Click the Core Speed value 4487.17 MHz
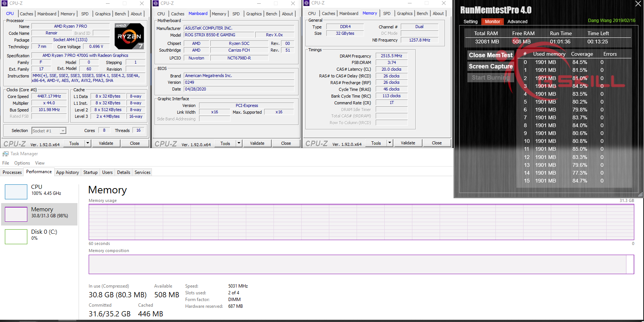The width and height of the screenshot is (644, 322). (49, 96)
